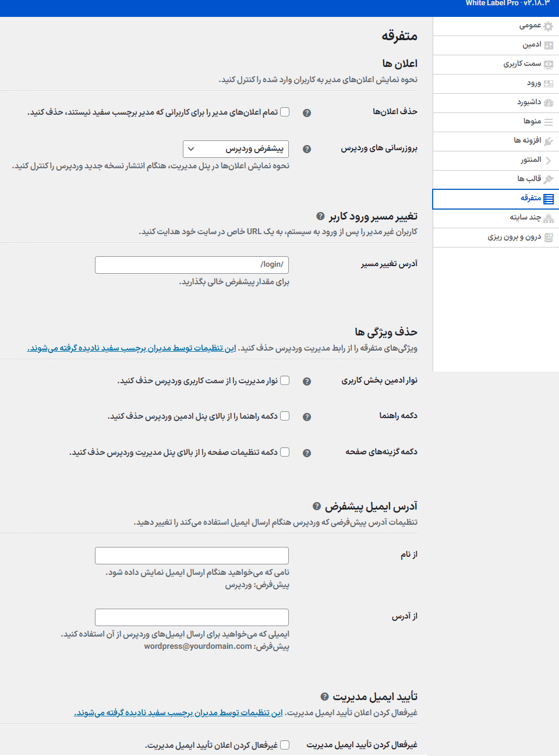
Task: Click the داشبورد palette icon
Action: 548,103
